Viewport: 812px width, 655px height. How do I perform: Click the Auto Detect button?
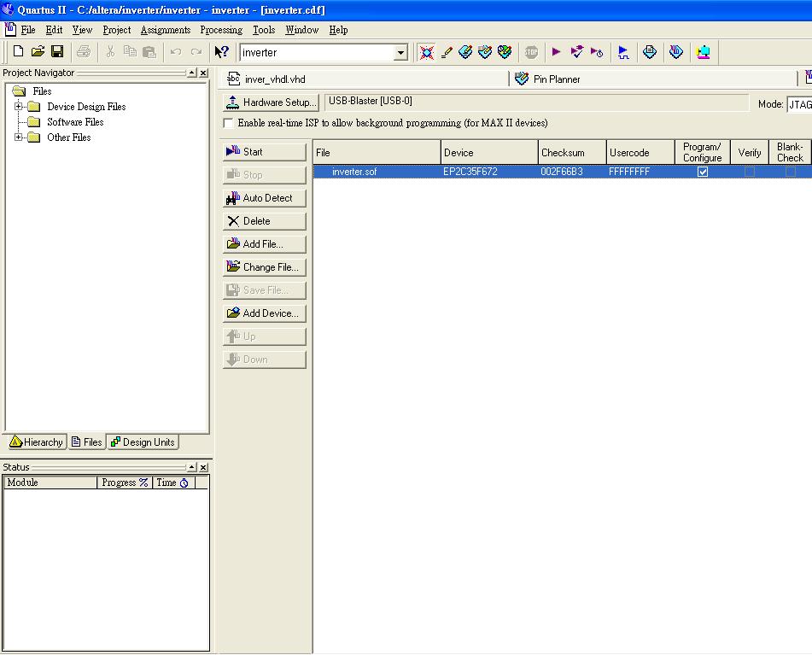click(x=264, y=198)
